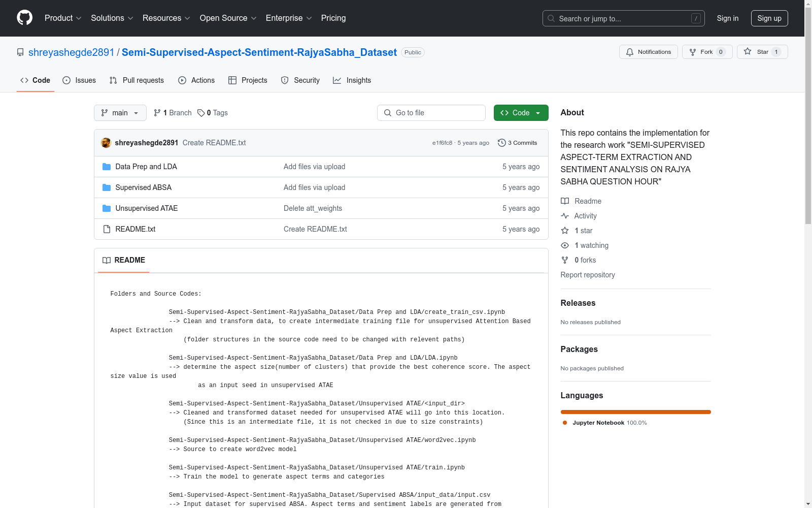The image size is (812, 508).
Task: Click the folder icon for Supervised ABSA
Action: tap(107, 187)
